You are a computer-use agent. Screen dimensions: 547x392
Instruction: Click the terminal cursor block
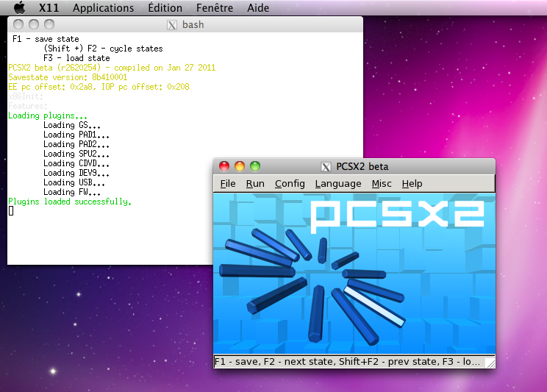[11, 211]
